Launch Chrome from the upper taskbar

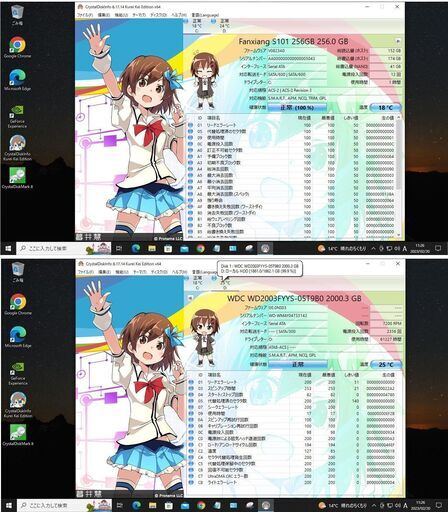pyautogui.click(x=200, y=248)
